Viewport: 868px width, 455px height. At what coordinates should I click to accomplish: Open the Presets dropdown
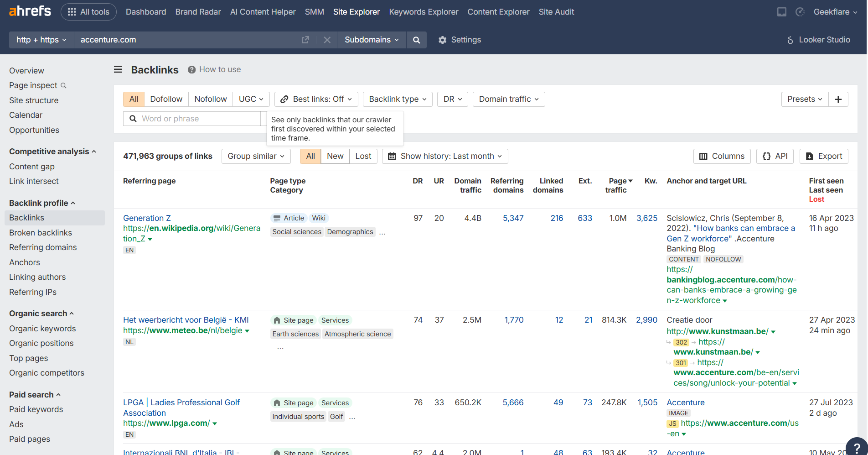[805, 99]
